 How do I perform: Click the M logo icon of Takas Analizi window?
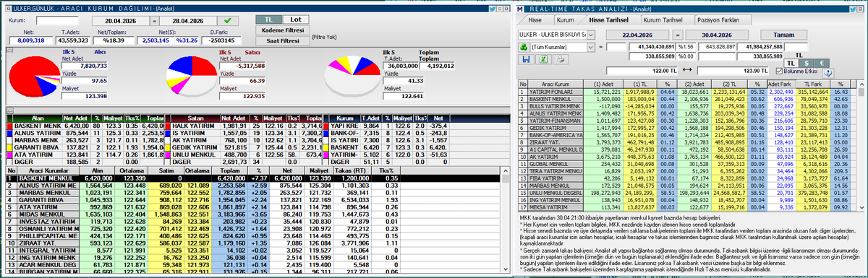point(520,9)
